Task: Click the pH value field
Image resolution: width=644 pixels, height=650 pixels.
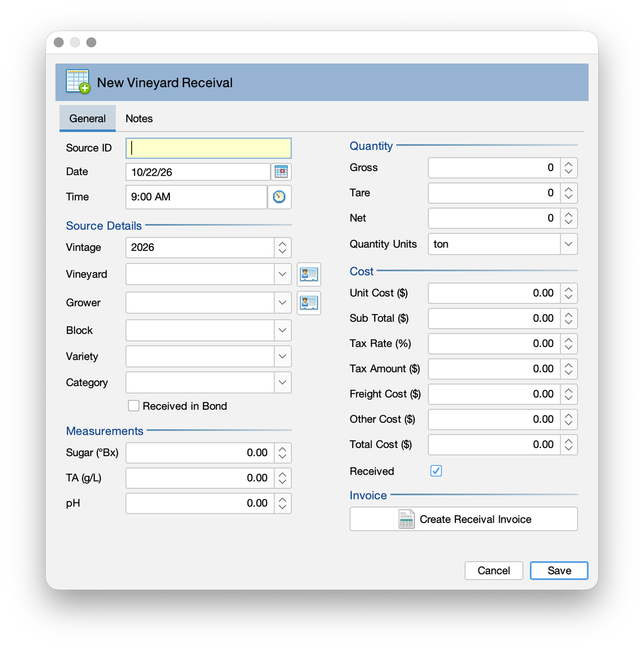Action: tap(200, 504)
